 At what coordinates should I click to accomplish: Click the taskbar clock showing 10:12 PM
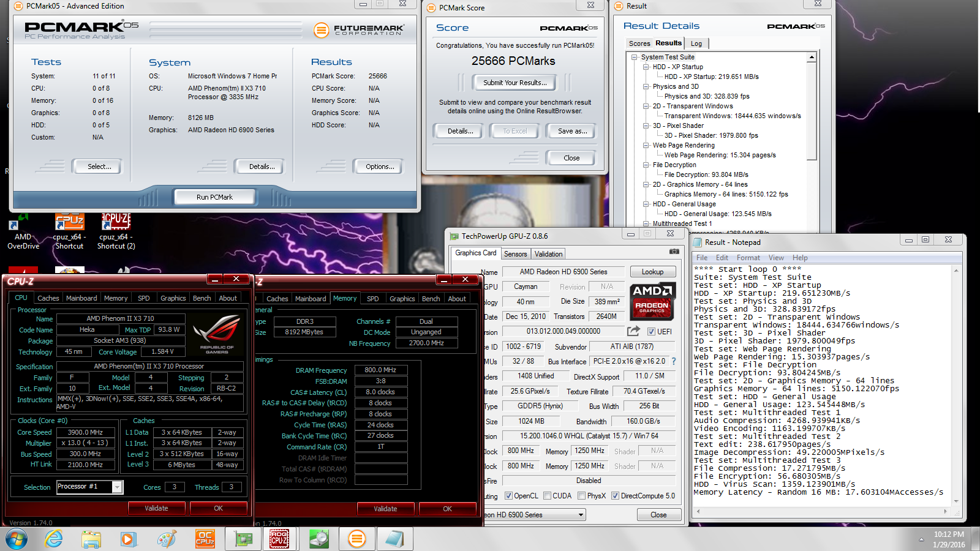[x=949, y=539]
